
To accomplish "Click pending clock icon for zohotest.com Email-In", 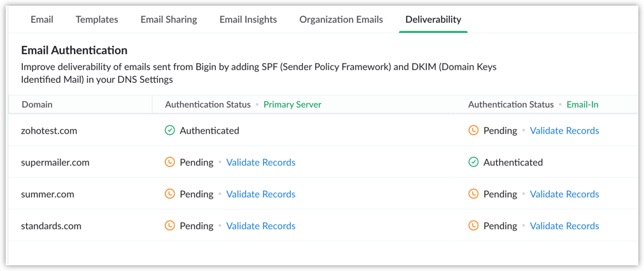I will (x=473, y=130).
